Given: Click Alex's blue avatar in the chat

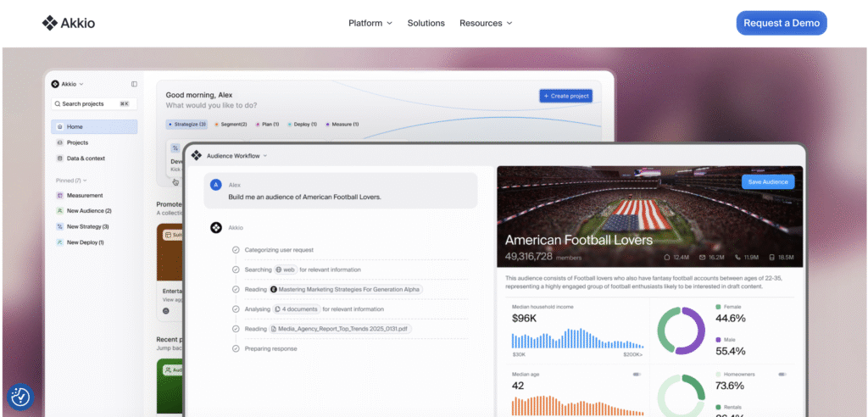Looking at the screenshot, I should coord(216,185).
